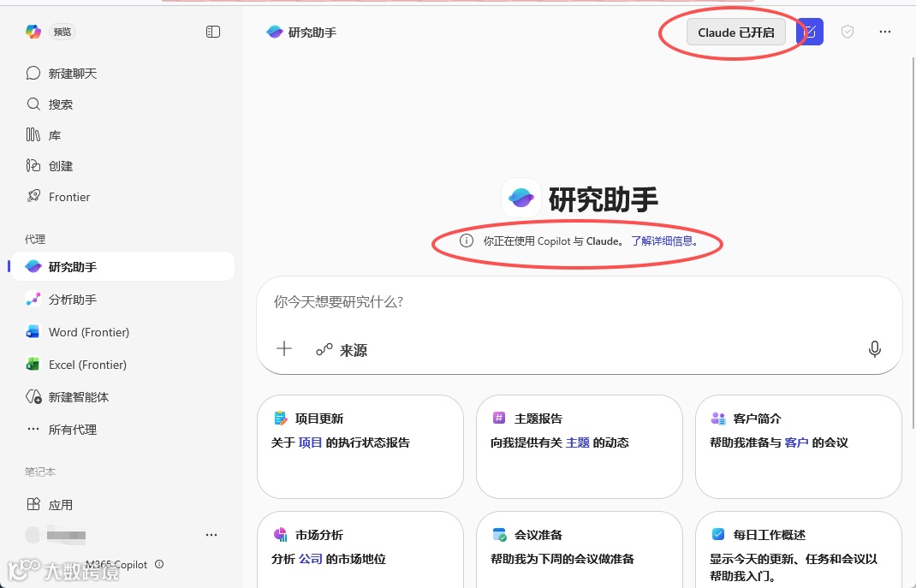Click the 预览 preview badge
The image size is (916, 588).
tap(62, 32)
